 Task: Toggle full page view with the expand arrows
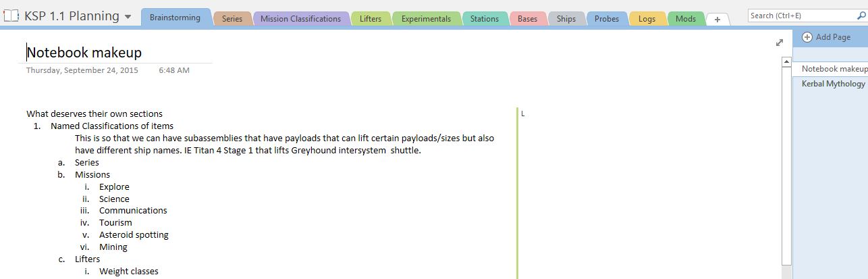tap(780, 43)
